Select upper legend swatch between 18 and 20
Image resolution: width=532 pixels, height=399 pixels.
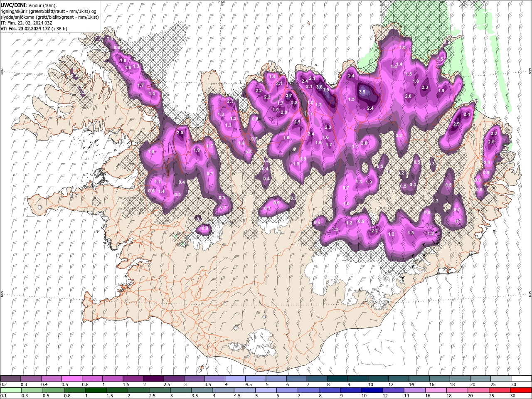[460, 378]
